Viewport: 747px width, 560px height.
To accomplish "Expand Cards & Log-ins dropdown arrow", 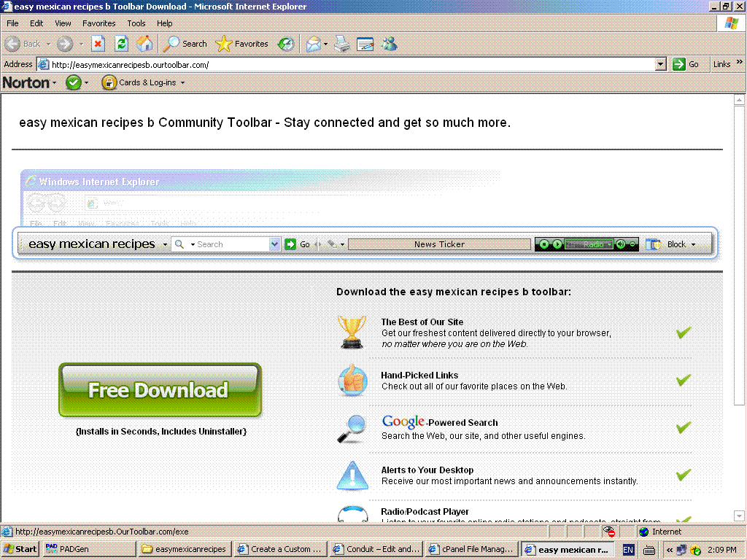I will pos(182,82).
